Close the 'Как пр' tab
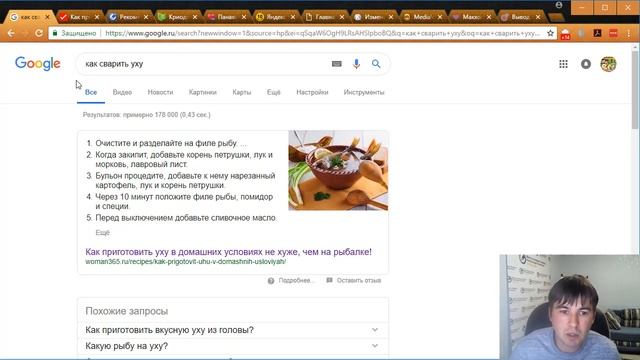This screenshot has width=640, height=360. point(97,17)
